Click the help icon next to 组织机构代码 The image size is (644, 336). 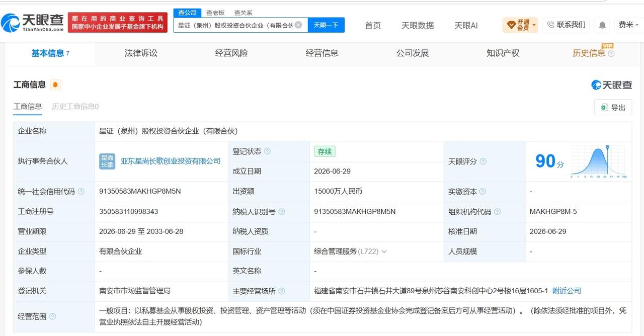[497, 212]
